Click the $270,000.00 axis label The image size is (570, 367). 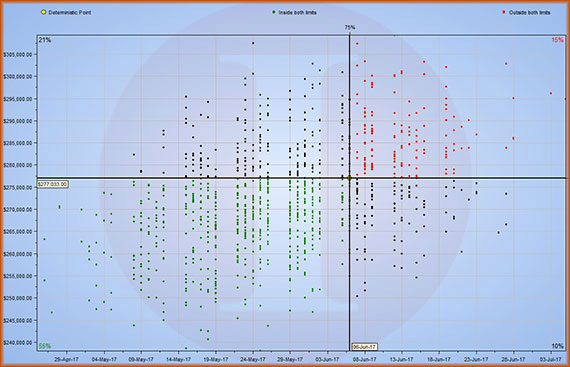pos(17,210)
